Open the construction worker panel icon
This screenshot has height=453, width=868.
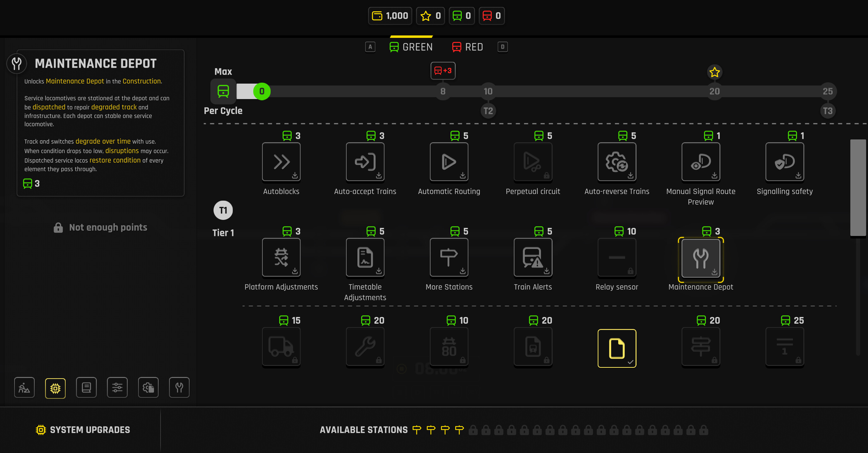[x=24, y=388]
